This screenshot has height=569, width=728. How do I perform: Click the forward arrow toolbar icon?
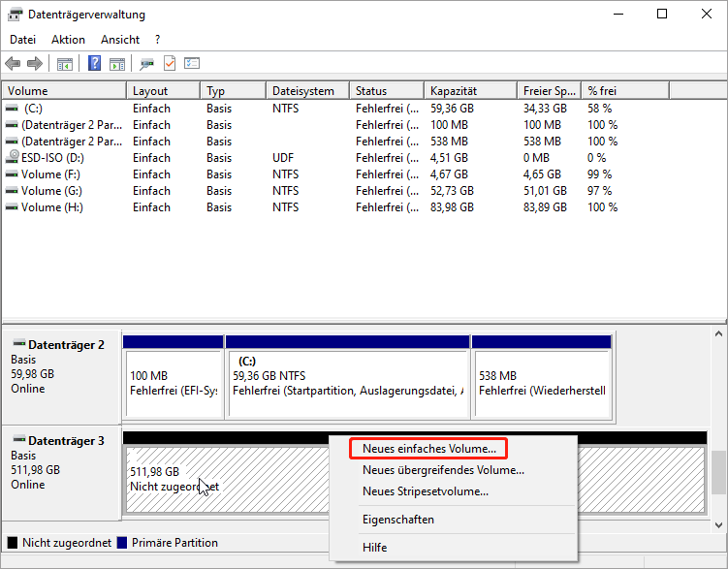(x=35, y=64)
